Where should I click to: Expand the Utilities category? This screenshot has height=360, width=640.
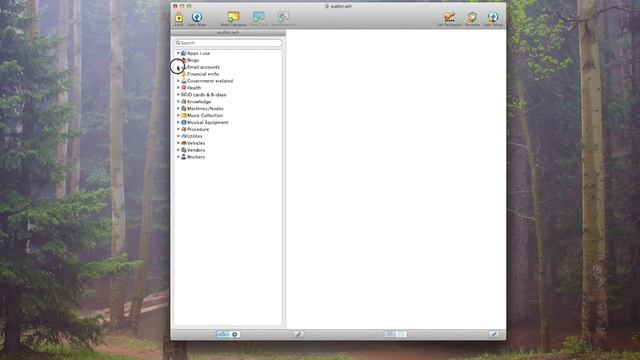click(178, 136)
